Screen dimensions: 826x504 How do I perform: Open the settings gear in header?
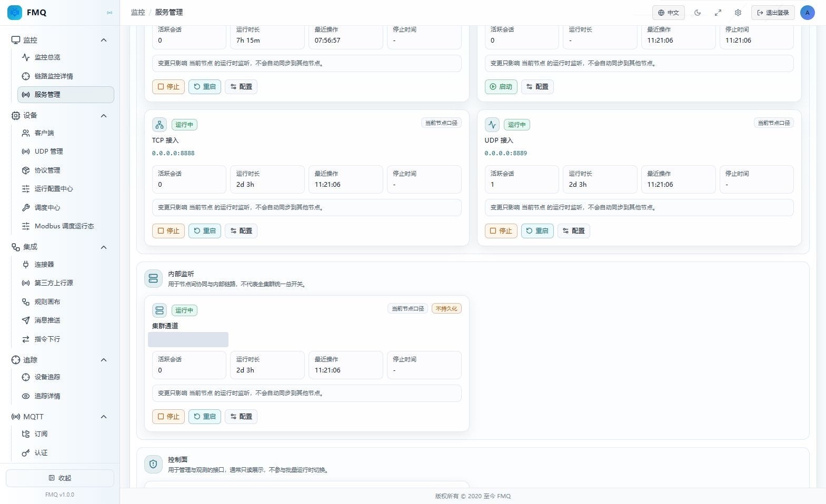point(738,13)
